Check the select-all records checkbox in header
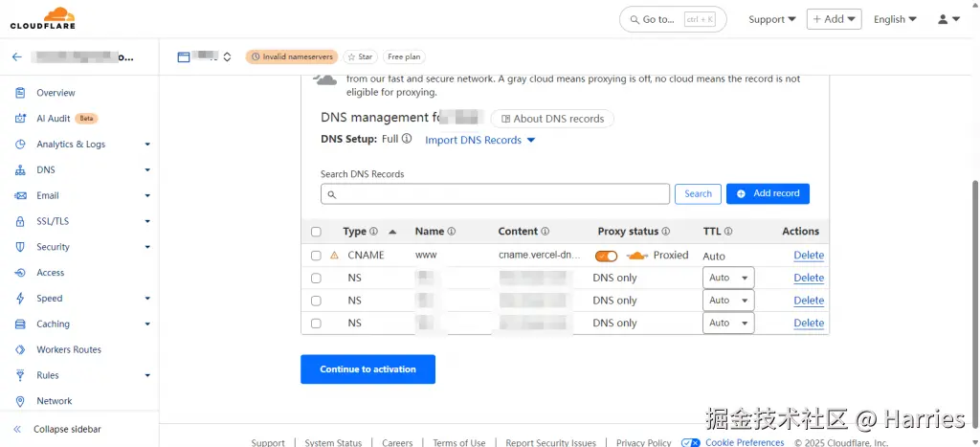 click(x=316, y=232)
